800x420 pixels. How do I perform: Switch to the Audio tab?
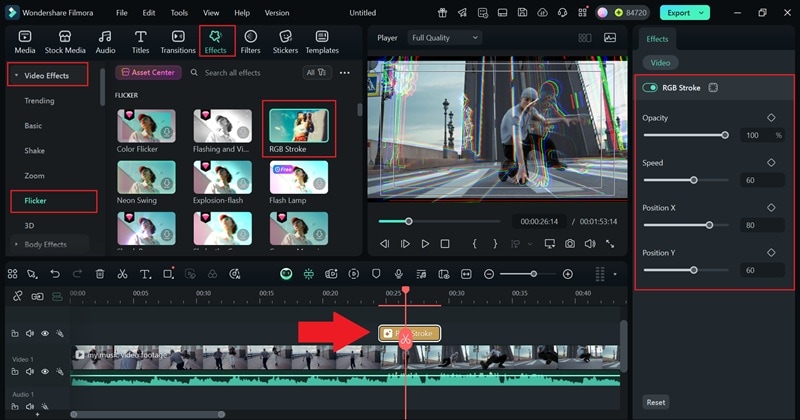tap(105, 42)
